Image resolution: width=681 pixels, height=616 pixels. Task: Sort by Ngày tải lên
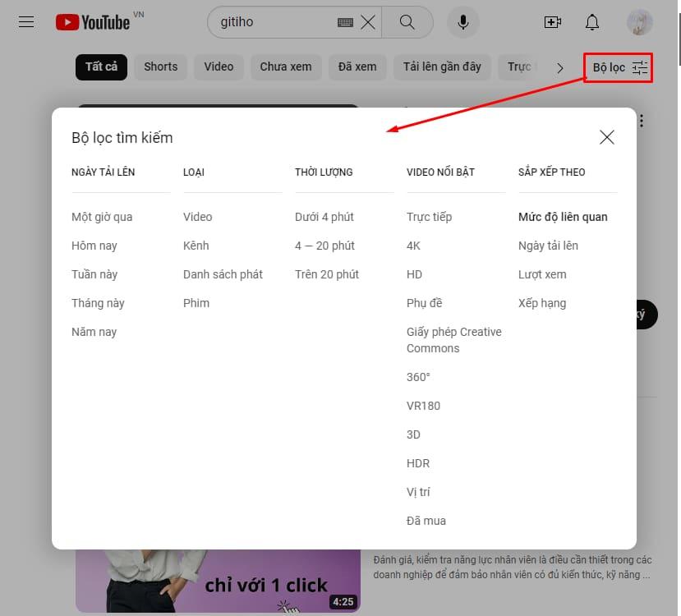point(548,246)
